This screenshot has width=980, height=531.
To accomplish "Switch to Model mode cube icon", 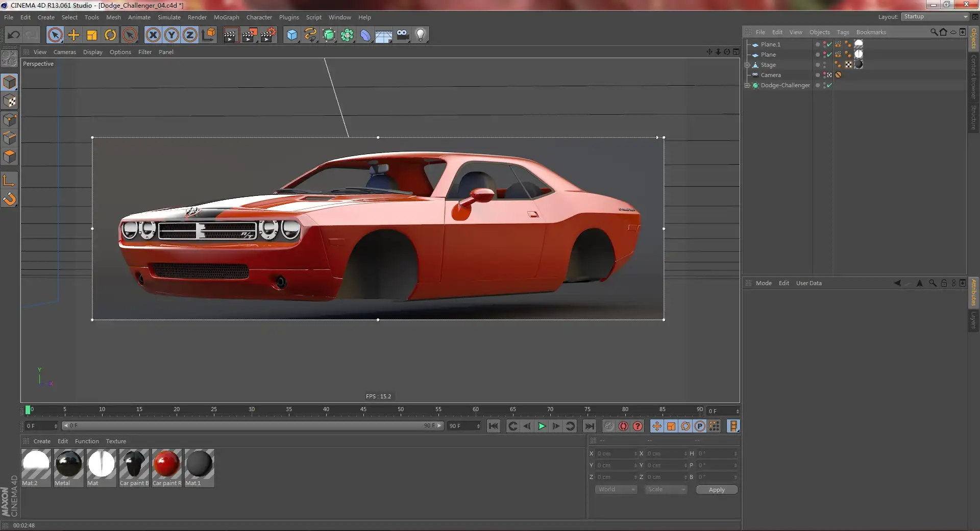I will 9,82.
